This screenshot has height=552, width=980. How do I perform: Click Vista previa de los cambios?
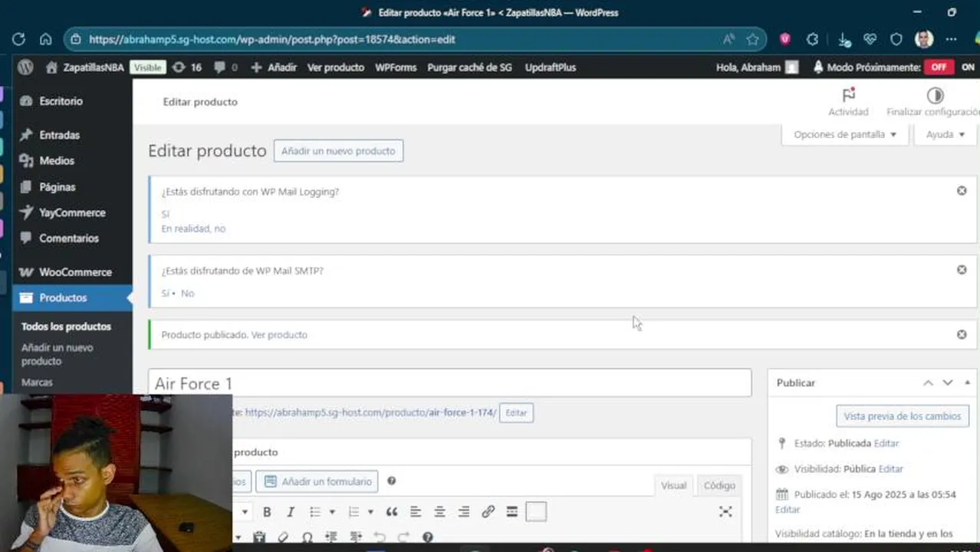pyautogui.click(x=902, y=416)
